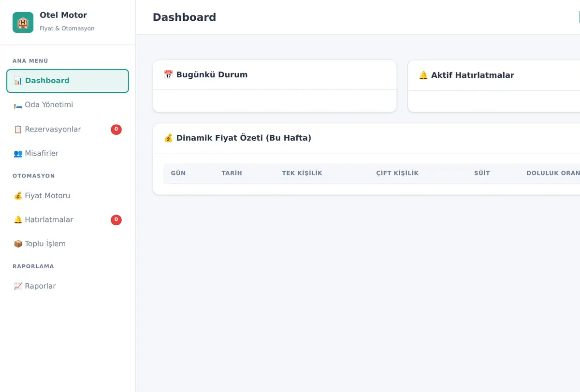Select Hatırlatmalar in the sidebar

[68, 220]
